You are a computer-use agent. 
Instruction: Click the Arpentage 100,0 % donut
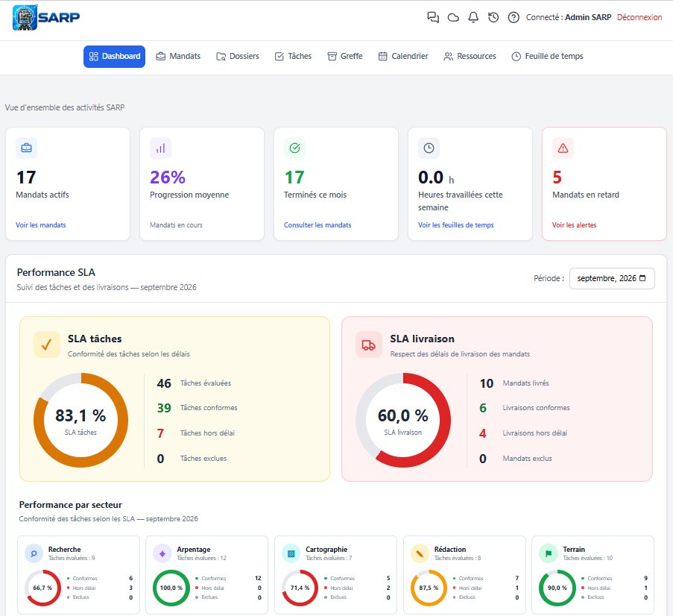click(171, 588)
